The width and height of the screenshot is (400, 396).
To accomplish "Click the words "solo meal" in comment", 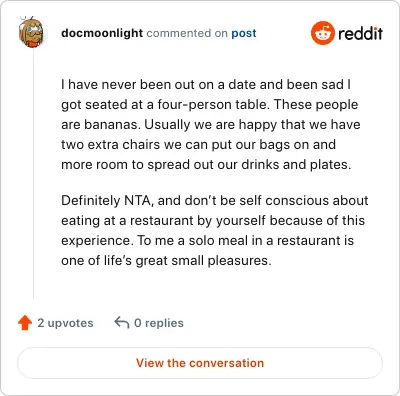I will (218, 240).
